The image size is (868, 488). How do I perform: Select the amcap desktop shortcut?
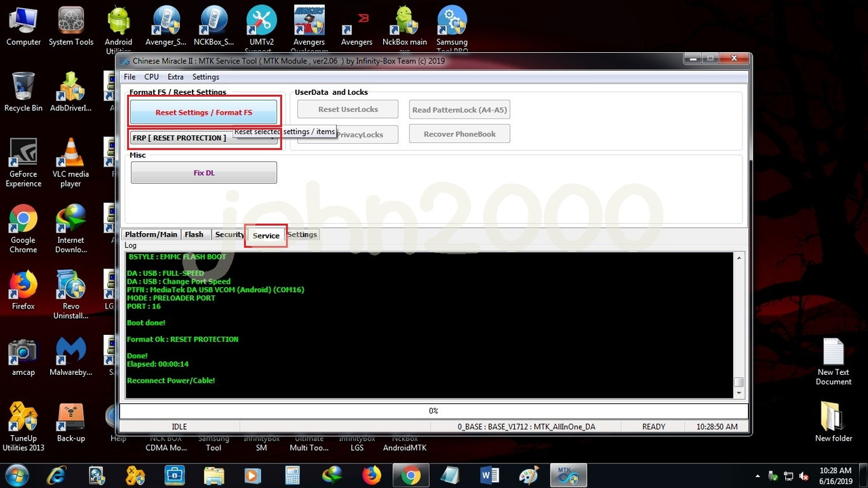click(24, 356)
